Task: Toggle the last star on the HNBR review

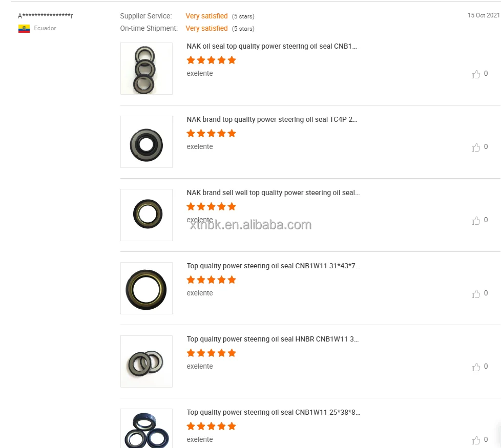Action: pyautogui.click(x=232, y=353)
